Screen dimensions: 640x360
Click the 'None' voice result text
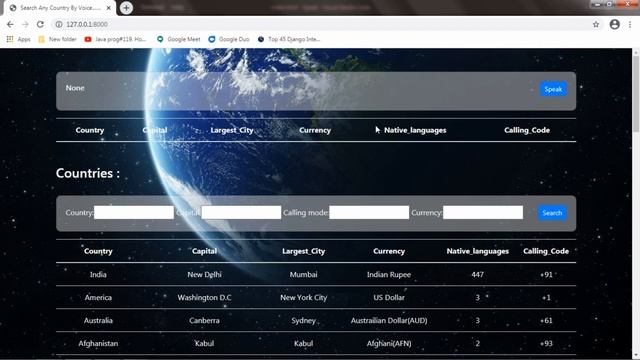75,88
